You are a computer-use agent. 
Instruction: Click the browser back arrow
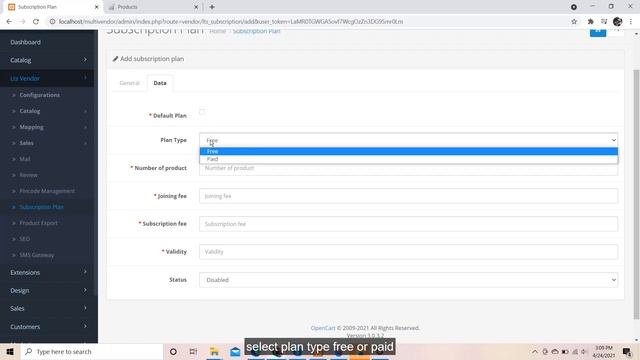[x=9, y=22]
